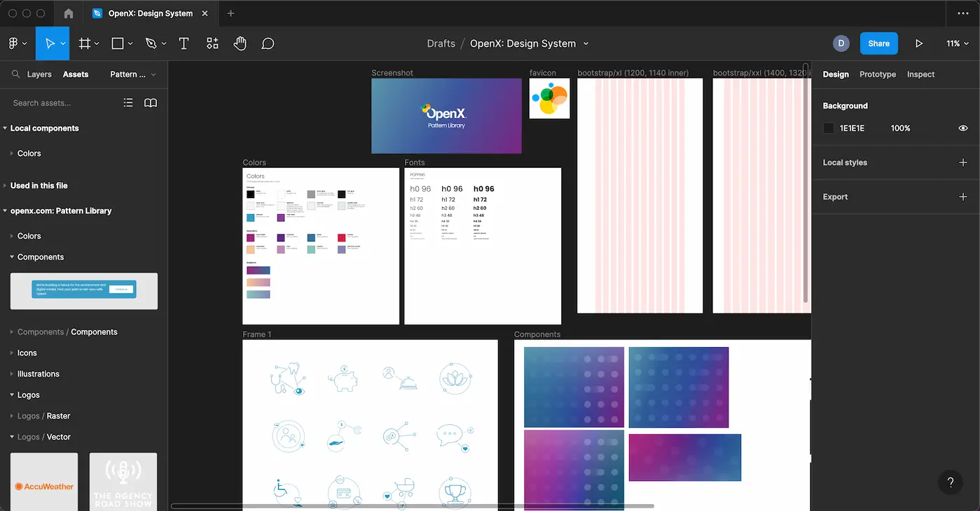Open the Frame tool options dropdown

97,43
